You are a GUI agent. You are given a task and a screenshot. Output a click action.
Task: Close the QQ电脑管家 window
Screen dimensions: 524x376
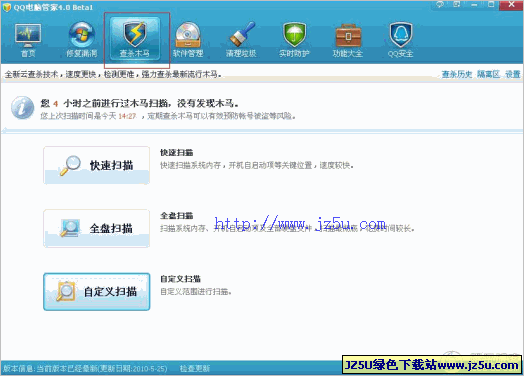pos(511,4)
